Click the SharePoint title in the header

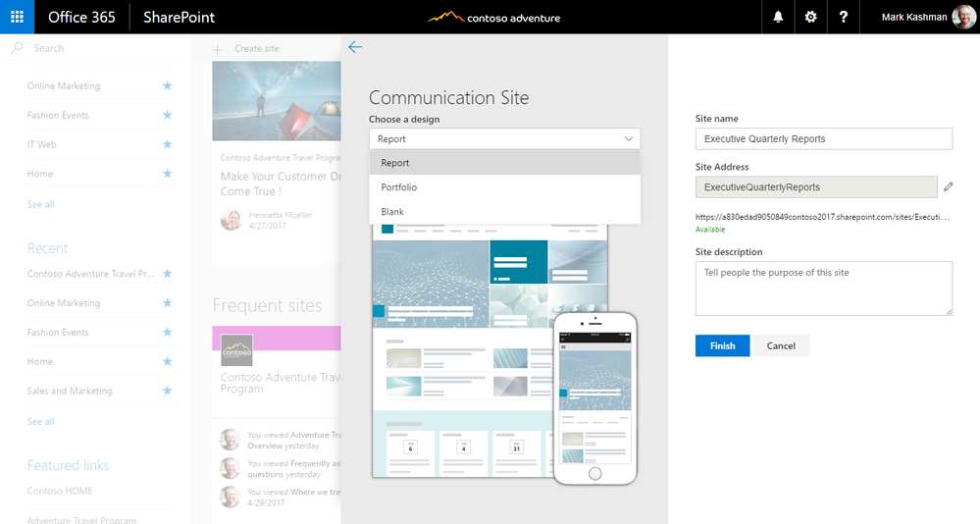(x=179, y=17)
